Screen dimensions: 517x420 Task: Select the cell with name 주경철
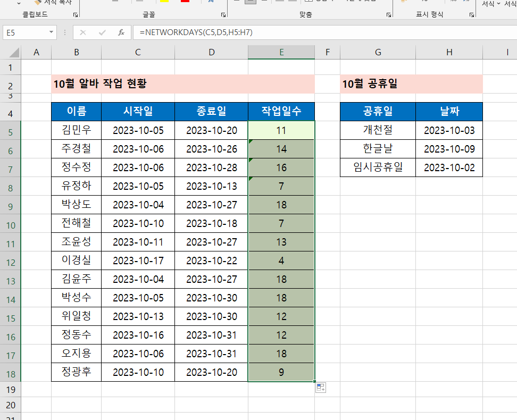[77, 149]
